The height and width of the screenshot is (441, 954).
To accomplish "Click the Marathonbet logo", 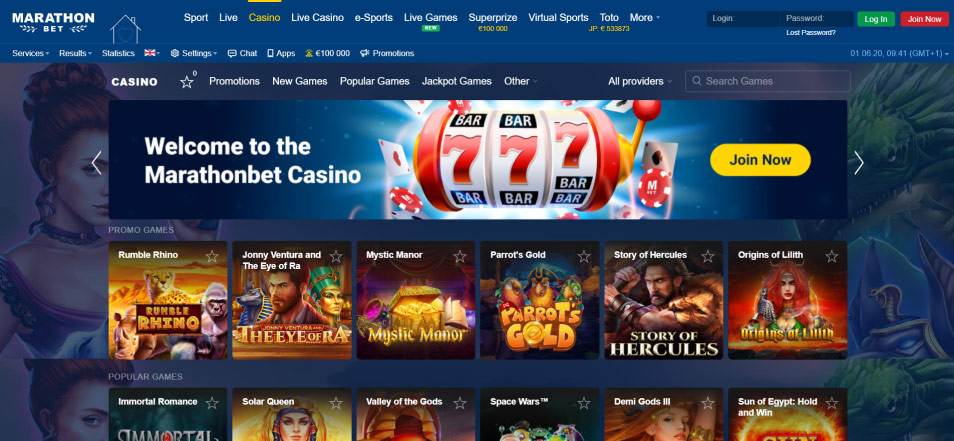I will tap(54, 23).
